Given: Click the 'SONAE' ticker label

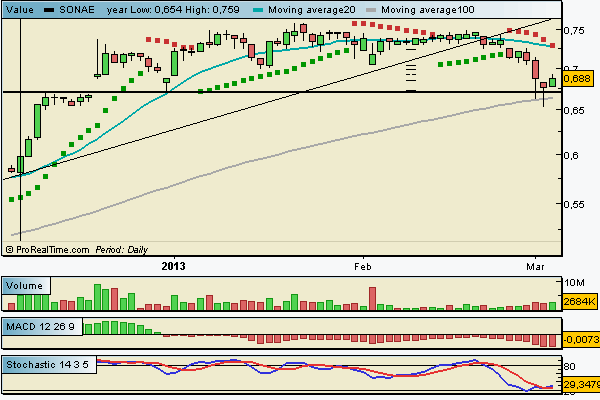Looking at the screenshot, I should pos(77,10).
